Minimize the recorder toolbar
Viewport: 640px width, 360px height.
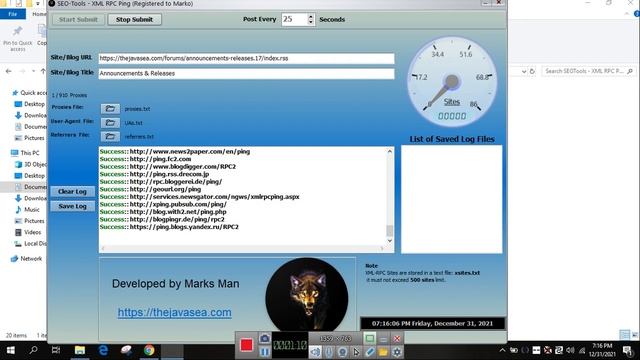383,339
